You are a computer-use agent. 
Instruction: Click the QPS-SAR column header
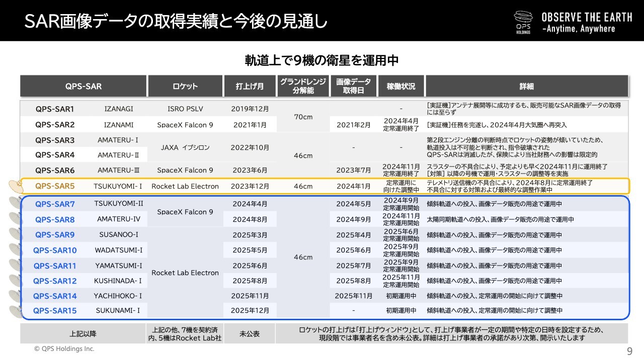(83, 86)
